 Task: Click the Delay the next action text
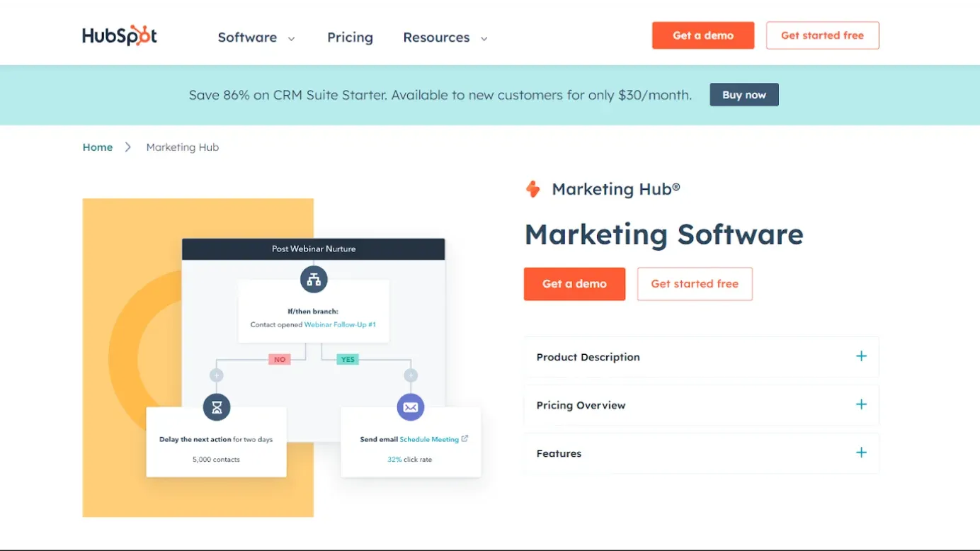(195, 439)
